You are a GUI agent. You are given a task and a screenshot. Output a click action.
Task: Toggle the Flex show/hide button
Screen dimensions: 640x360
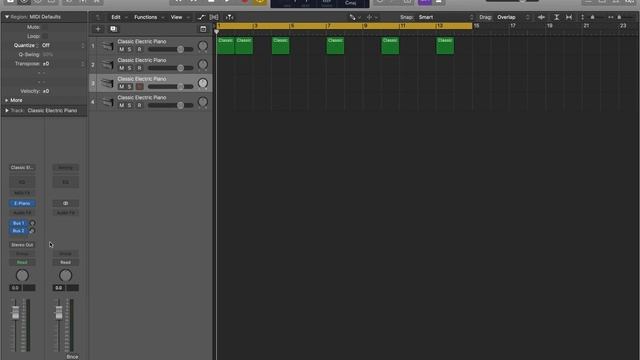(x=214, y=17)
